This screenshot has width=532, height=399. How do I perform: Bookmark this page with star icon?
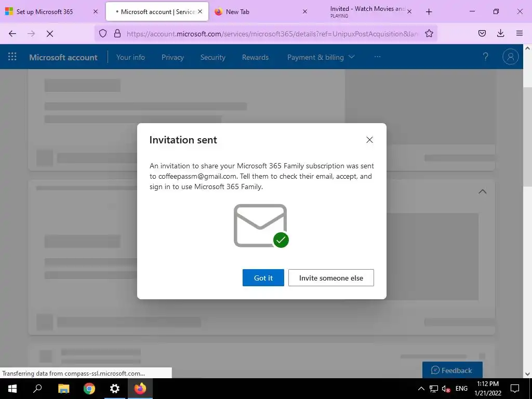(x=429, y=33)
